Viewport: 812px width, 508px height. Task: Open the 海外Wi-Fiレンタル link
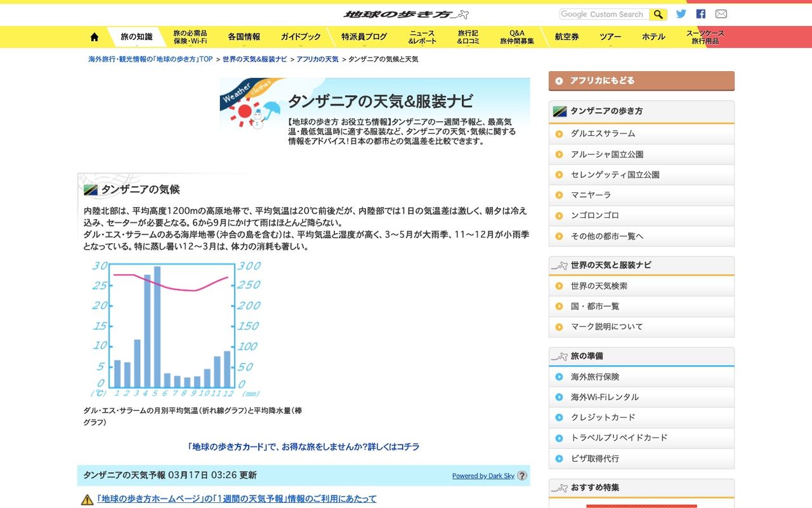point(641,397)
